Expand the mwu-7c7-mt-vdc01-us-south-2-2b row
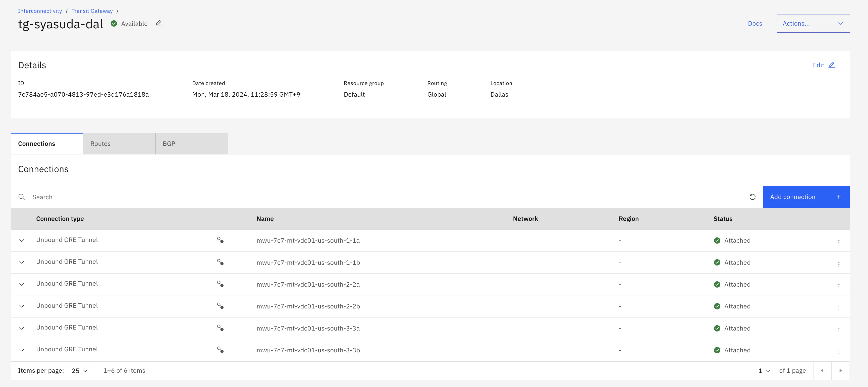 click(22, 306)
